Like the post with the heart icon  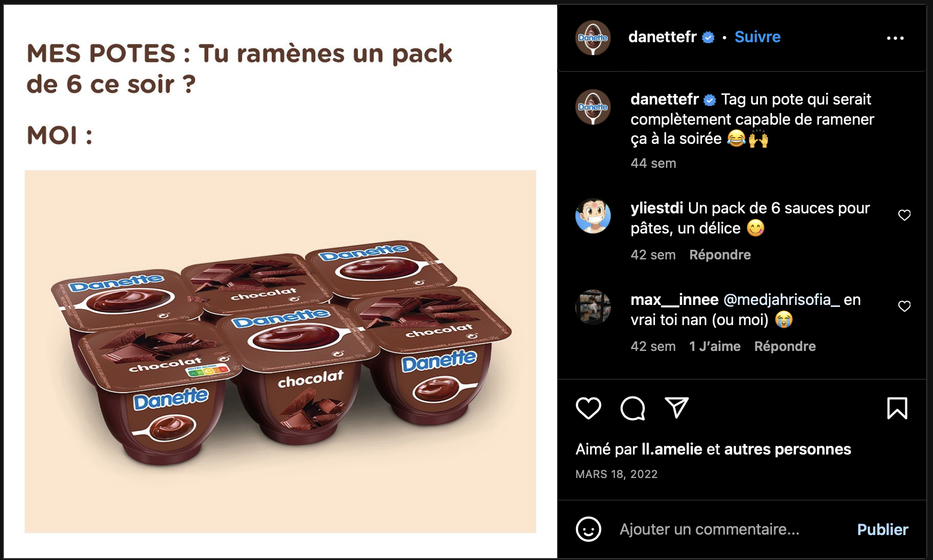(588, 408)
